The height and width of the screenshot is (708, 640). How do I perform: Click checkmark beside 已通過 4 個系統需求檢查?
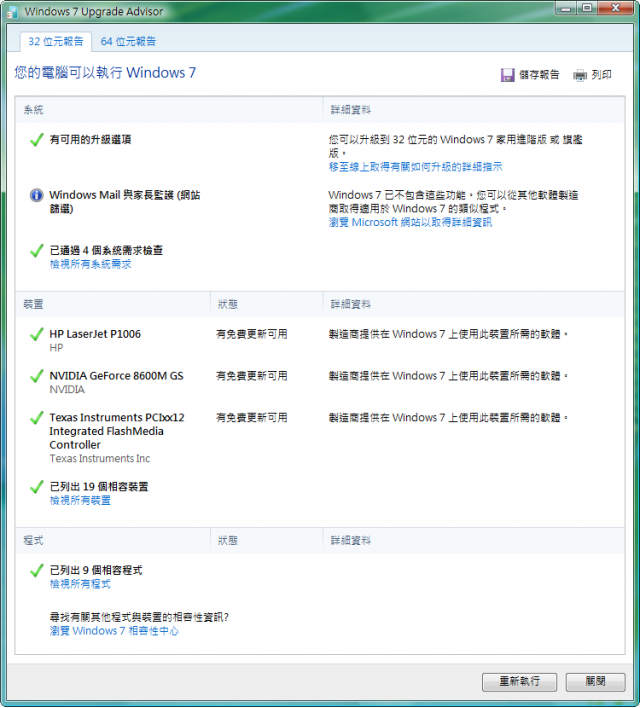point(37,251)
